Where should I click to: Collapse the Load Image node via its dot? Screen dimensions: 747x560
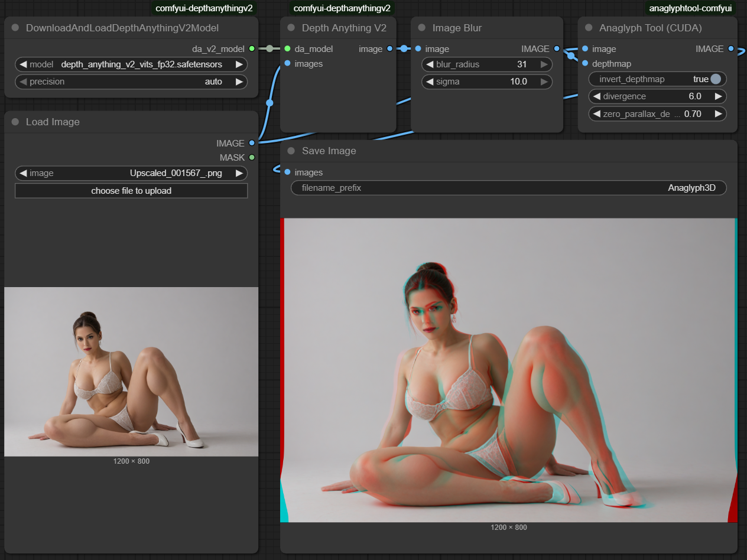[15, 122]
